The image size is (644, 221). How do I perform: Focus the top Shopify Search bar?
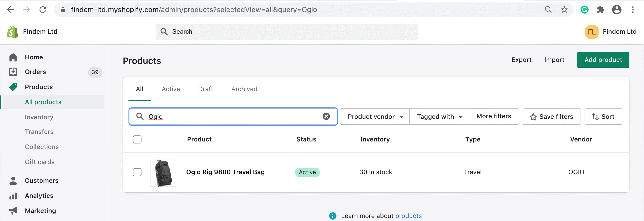pyautogui.click(x=287, y=32)
